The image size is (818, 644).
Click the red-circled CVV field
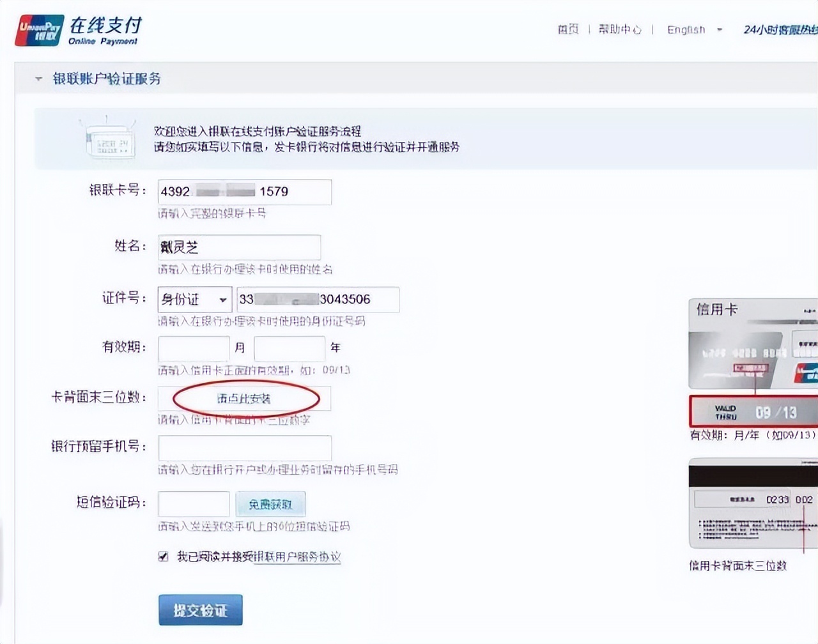pyautogui.click(x=245, y=398)
